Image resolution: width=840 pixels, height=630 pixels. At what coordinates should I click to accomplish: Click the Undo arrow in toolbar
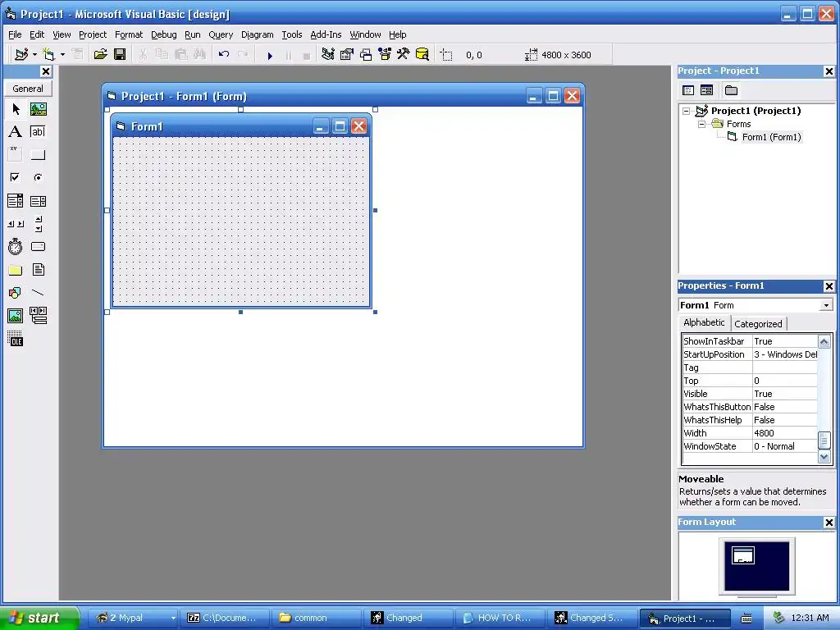224,55
